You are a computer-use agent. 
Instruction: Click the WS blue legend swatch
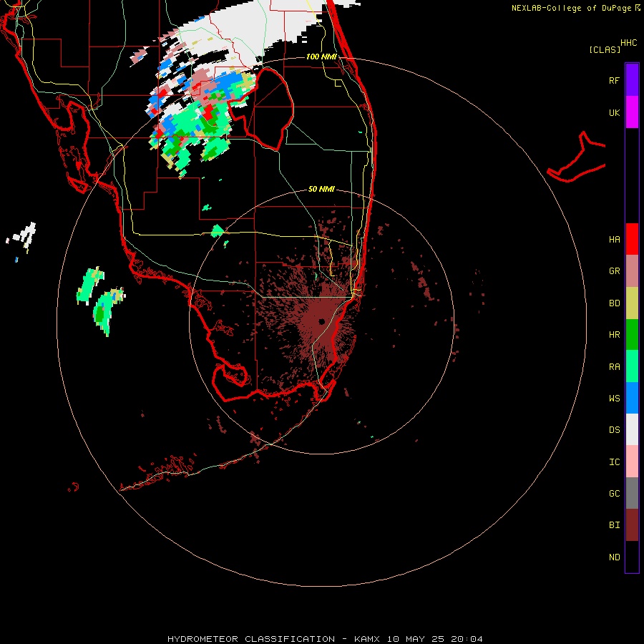(x=632, y=398)
